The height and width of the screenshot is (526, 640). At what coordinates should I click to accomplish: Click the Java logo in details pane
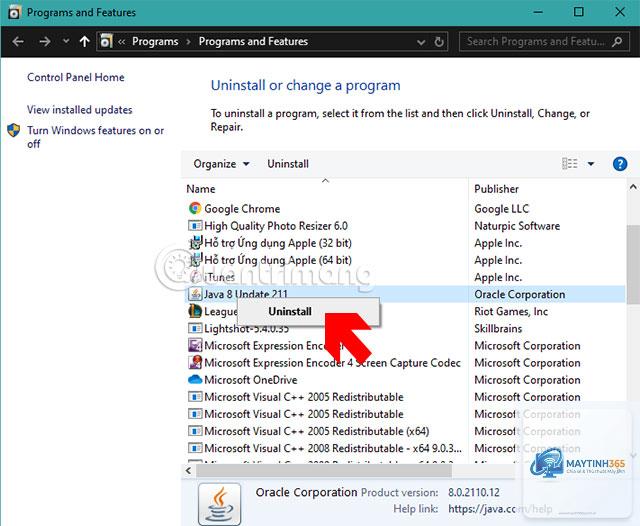219,504
